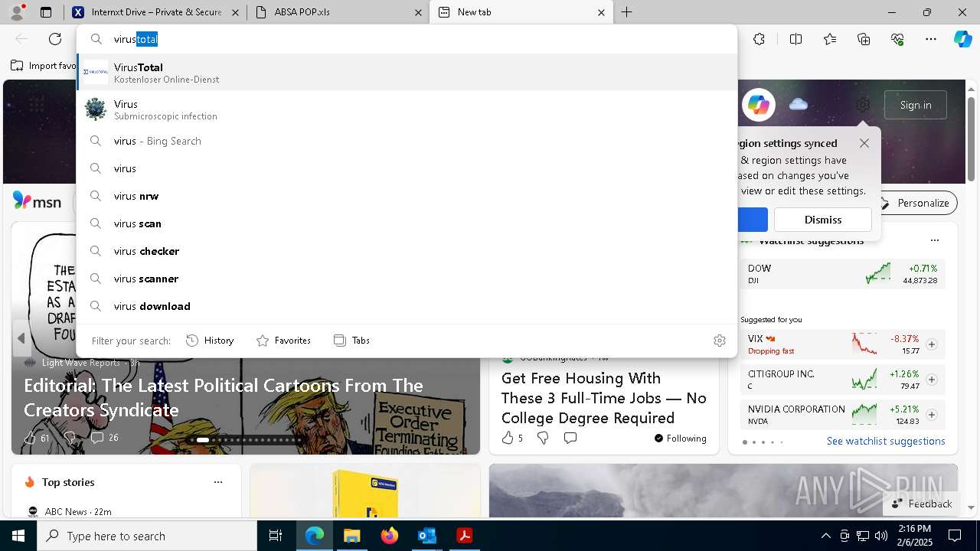Open Copilot sidebar icon
The height and width of the screenshot is (551, 980).
click(962, 39)
